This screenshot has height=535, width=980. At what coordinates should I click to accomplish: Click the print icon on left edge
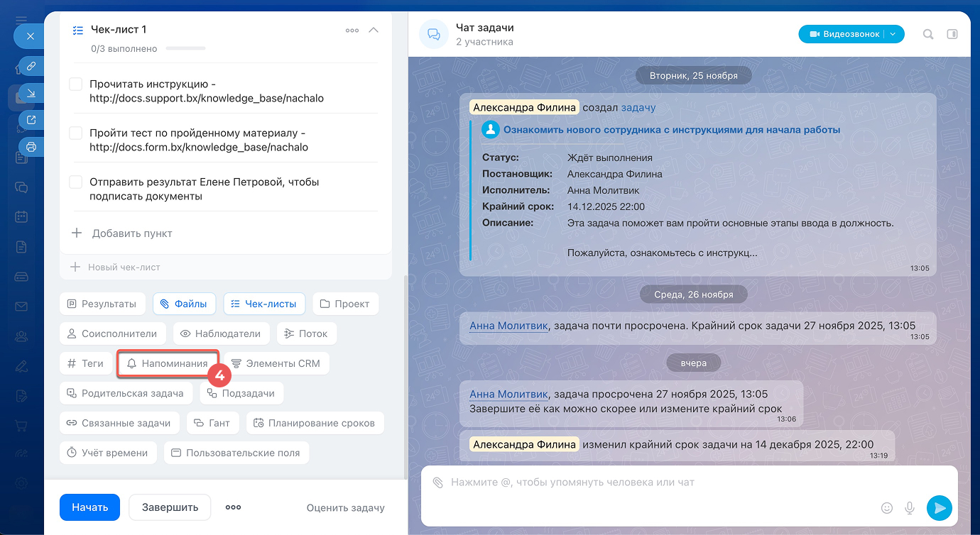click(x=31, y=147)
